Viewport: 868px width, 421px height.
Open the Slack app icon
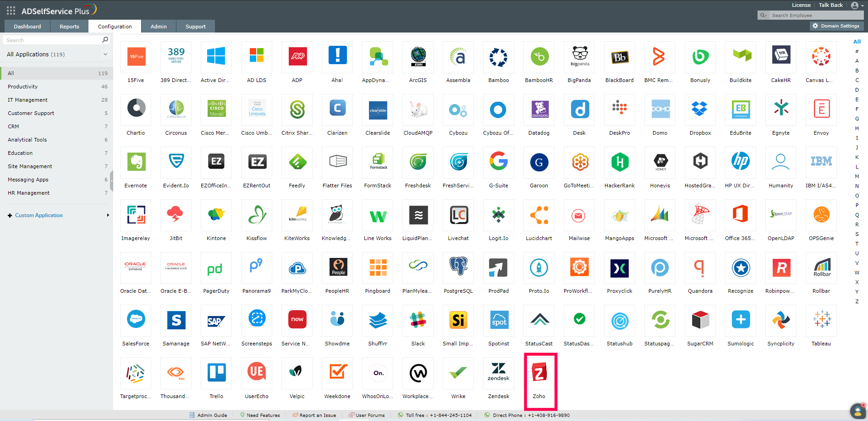[x=418, y=320]
